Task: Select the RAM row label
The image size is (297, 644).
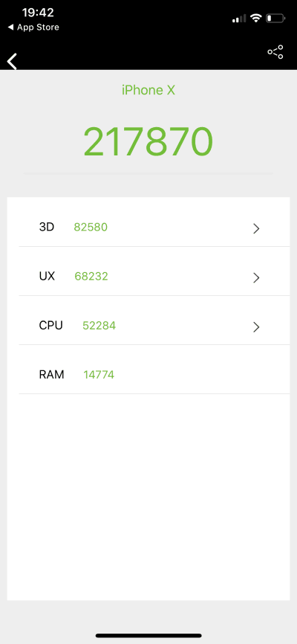Action: point(52,375)
